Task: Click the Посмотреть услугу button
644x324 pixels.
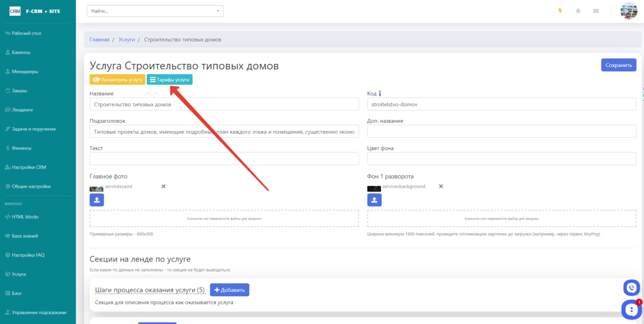Action: tap(117, 80)
